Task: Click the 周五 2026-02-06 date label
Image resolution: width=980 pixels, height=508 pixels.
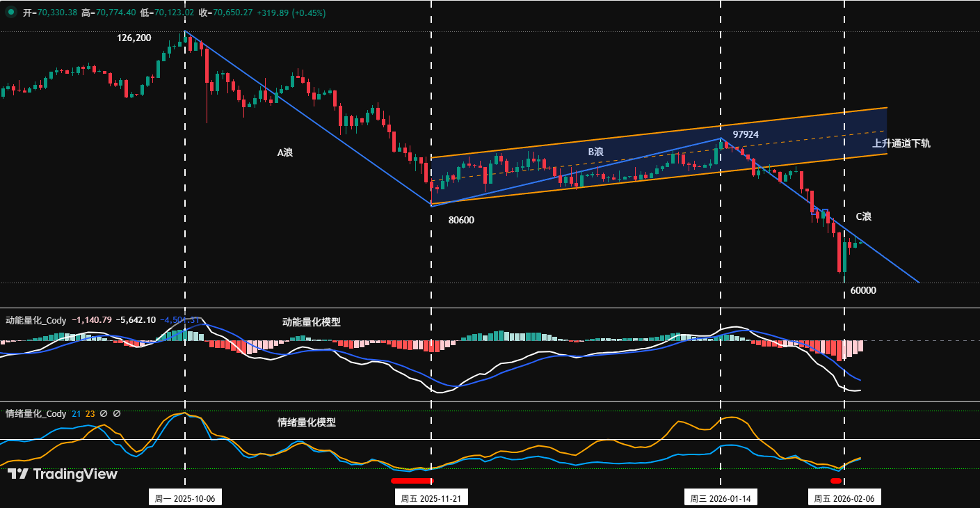Action: pos(844,498)
